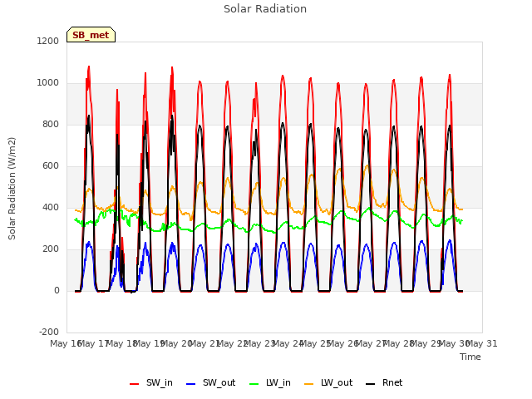Toggle the LW_out legend entry

coord(328,382)
